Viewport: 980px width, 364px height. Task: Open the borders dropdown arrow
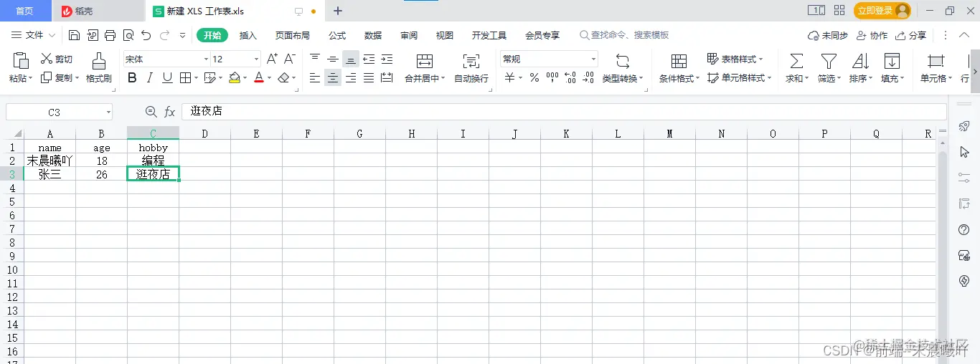(196, 78)
